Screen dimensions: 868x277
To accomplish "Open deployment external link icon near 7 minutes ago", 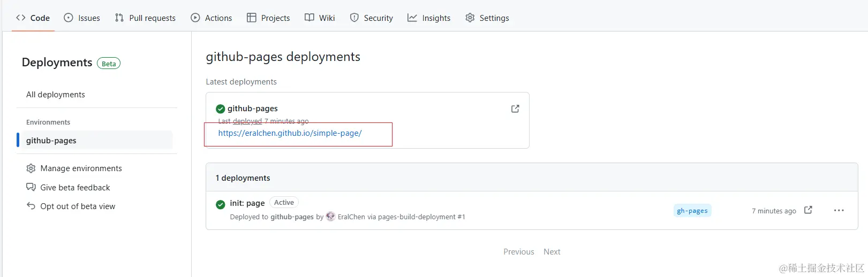I will [808, 210].
